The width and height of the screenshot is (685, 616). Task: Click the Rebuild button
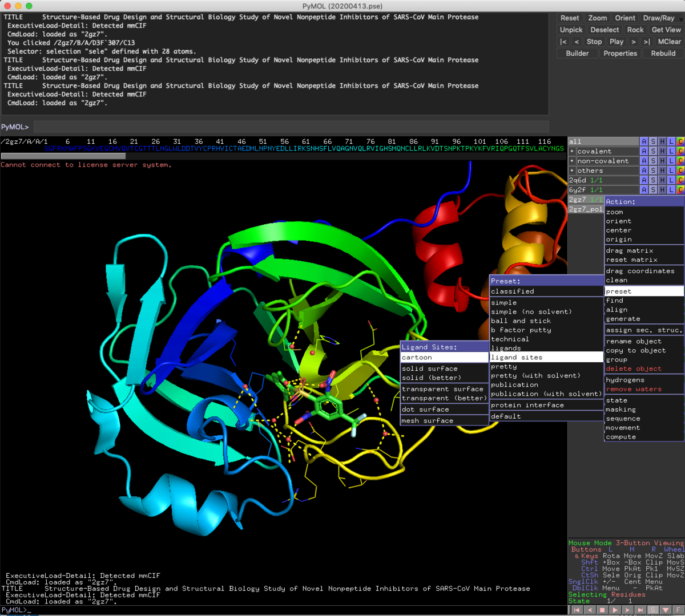pos(663,53)
